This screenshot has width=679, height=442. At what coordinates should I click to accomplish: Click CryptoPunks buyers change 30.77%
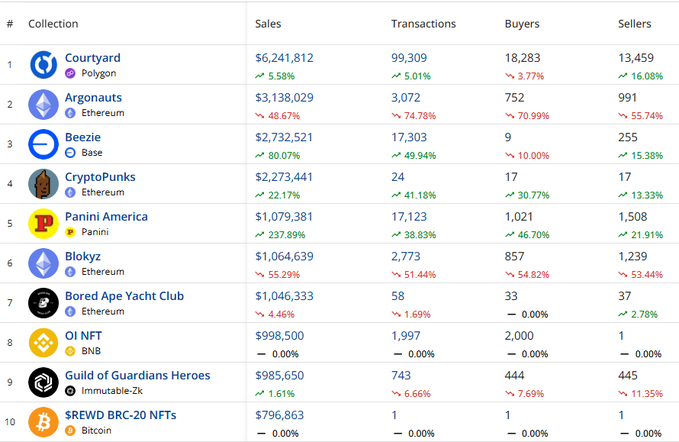(533, 195)
